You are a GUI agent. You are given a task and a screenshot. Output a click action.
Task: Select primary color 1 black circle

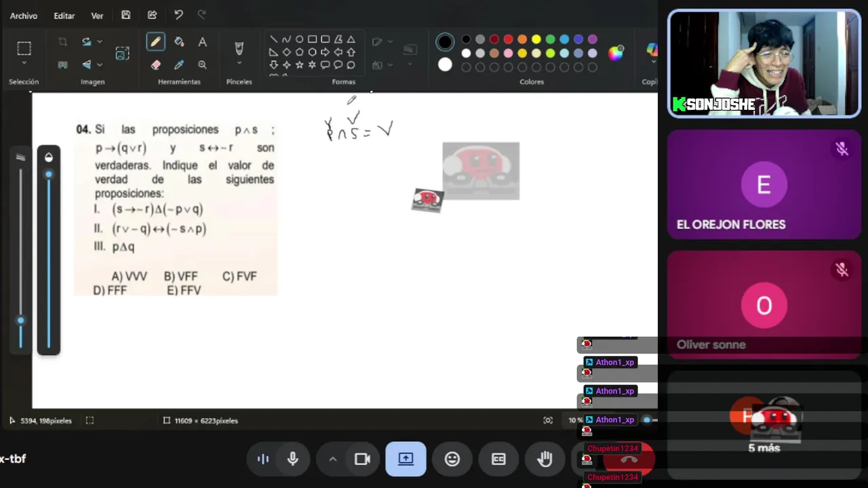445,43
